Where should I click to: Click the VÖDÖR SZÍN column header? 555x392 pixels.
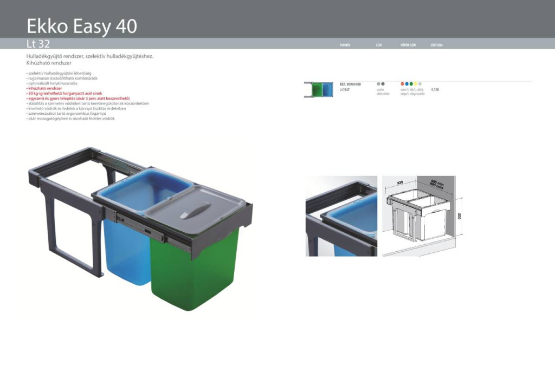[x=408, y=45]
